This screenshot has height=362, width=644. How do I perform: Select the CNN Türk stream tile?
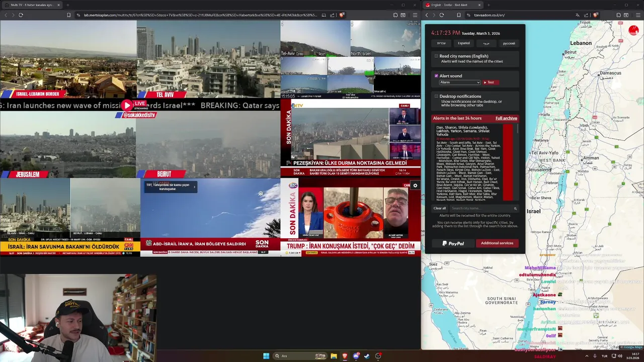point(70,217)
